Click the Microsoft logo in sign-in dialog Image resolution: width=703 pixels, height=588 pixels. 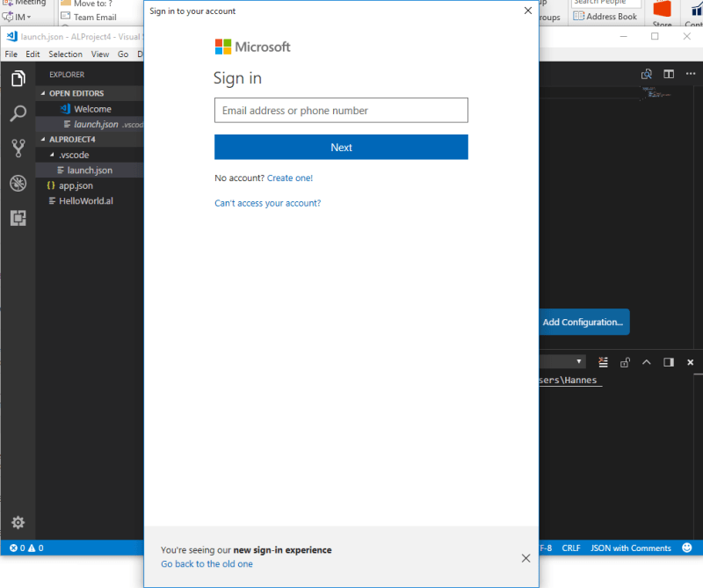(252, 47)
